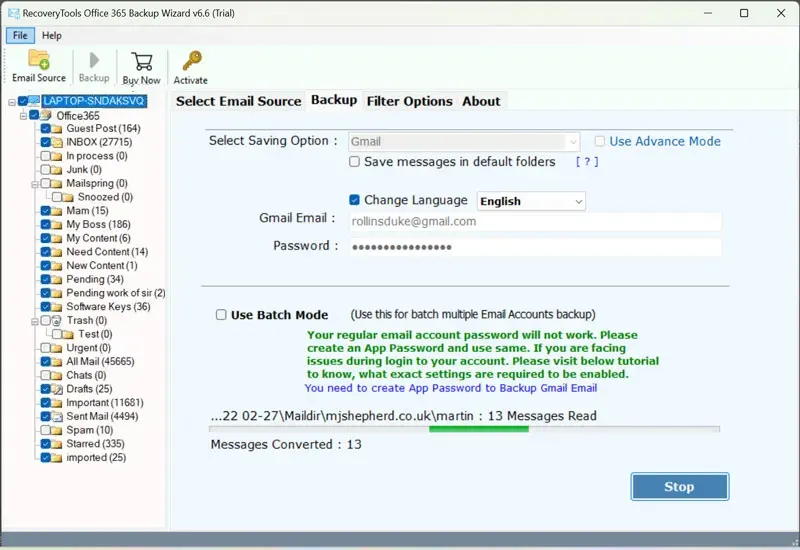Viewport: 800px width, 550px height.
Task: Click the Gmail Email input field
Action: point(535,221)
